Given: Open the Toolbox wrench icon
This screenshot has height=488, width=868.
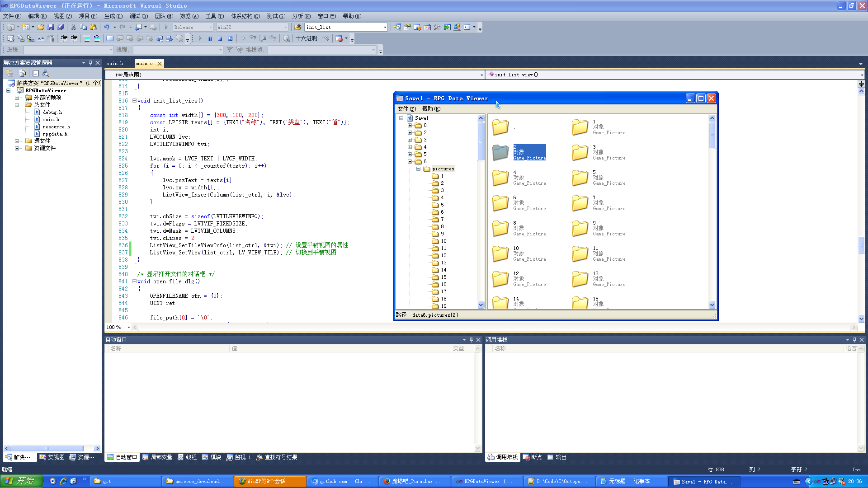Looking at the screenshot, I should tap(437, 27).
